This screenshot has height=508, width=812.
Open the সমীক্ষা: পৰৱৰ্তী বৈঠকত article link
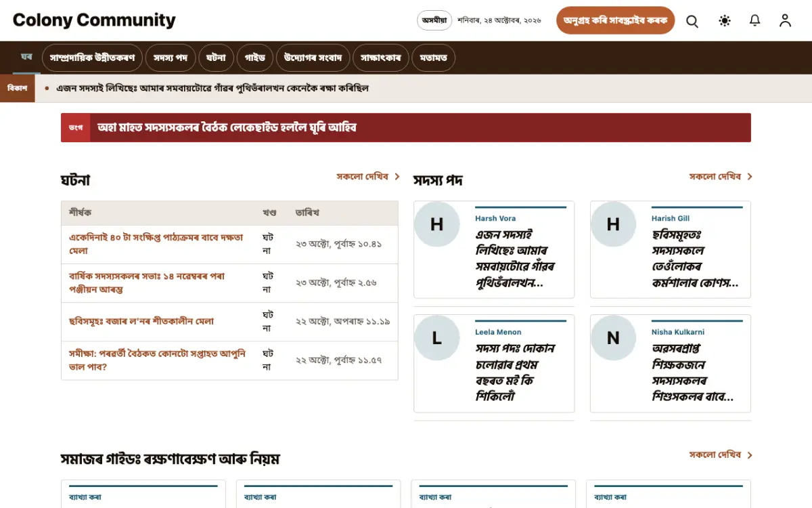pos(157,360)
